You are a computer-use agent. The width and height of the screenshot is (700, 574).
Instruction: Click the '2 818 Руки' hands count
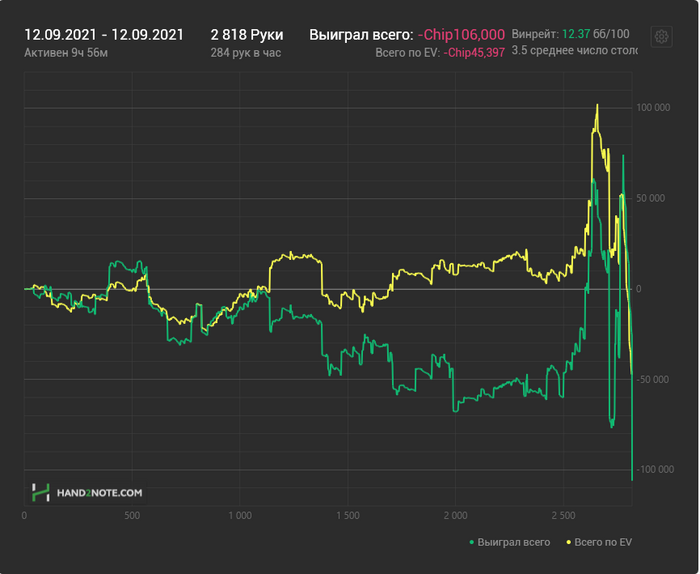coord(247,35)
